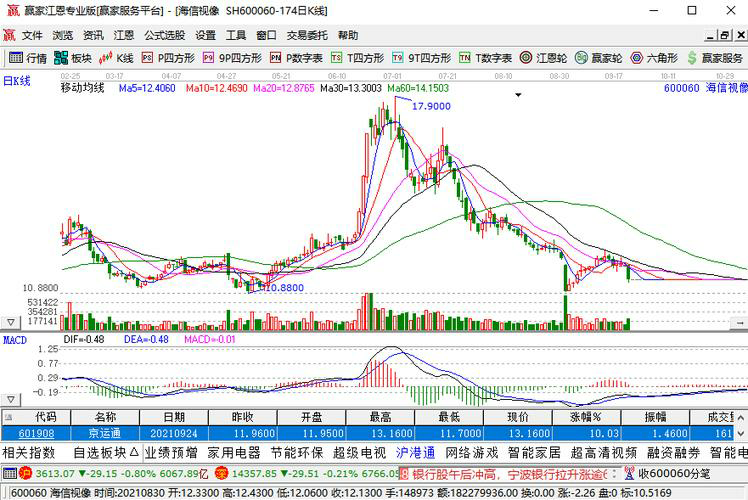Open the T数字表 tool
The width and height of the screenshot is (748, 500).
click(x=485, y=58)
